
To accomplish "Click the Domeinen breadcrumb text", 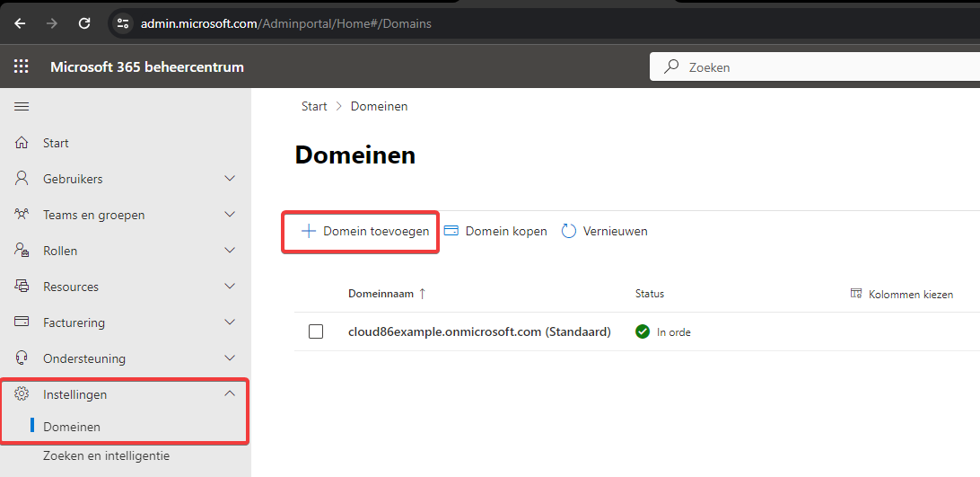I will click(x=379, y=106).
